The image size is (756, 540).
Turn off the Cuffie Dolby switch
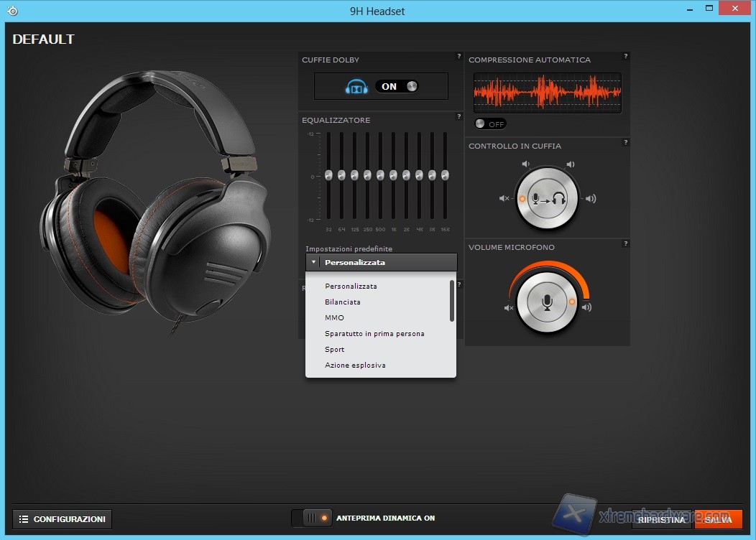(397, 86)
